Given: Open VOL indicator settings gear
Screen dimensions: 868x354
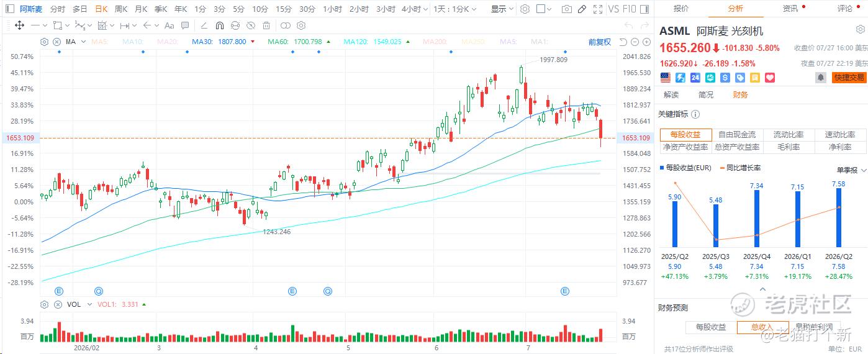Looking at the screenshot, I should point(45,304).
